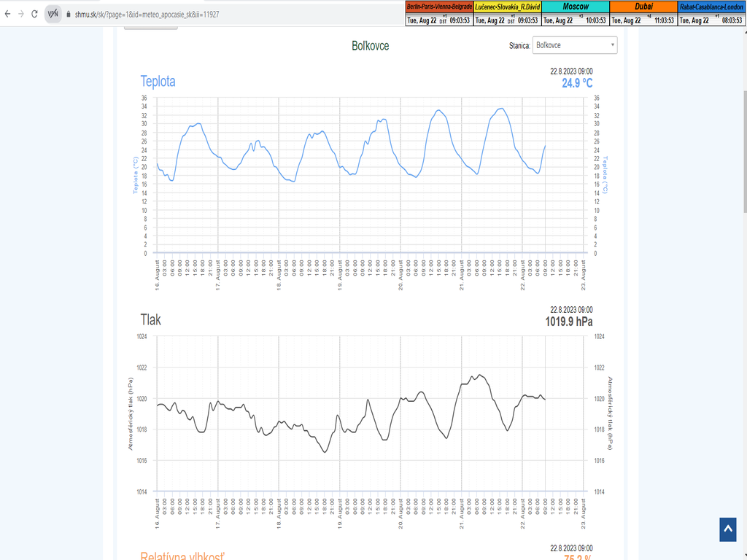The height and width of the screenshot is (560, 747).
Task: Click the Relatívna vlhkosť heading
Action: 182,556
